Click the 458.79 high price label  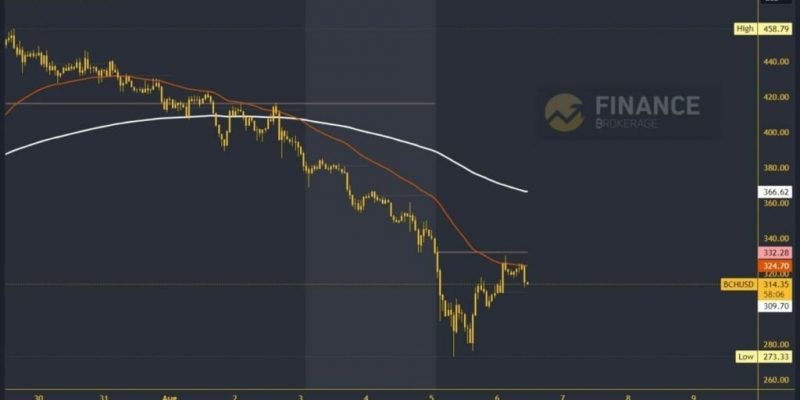pos(776,29)
